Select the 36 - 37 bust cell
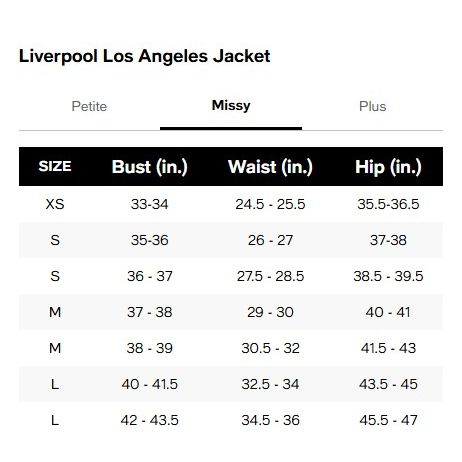Viewport: 462px width, 462px height. tap(150, 276)
